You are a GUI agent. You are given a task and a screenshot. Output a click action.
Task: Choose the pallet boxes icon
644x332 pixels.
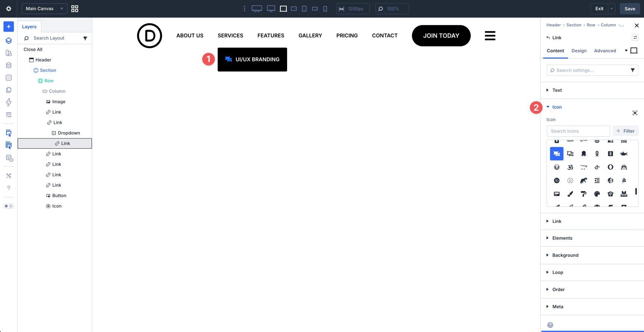[x=624, y=194]
